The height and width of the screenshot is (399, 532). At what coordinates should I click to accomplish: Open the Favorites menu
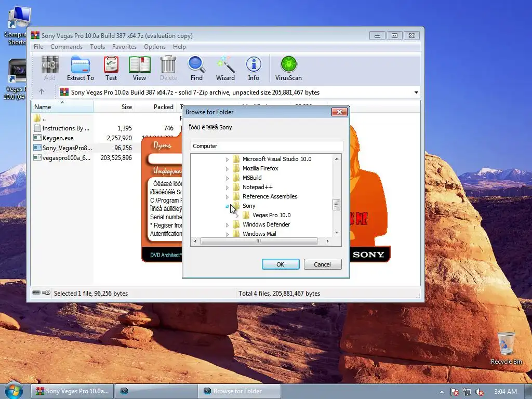click(124, 46)
